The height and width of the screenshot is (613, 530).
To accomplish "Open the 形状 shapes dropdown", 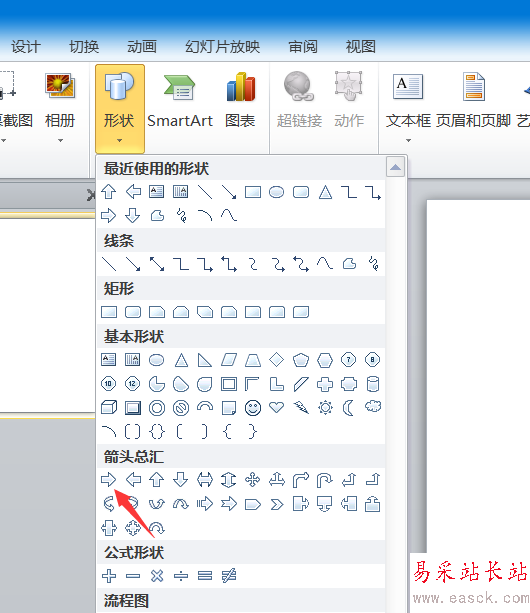I will point(120,109).
